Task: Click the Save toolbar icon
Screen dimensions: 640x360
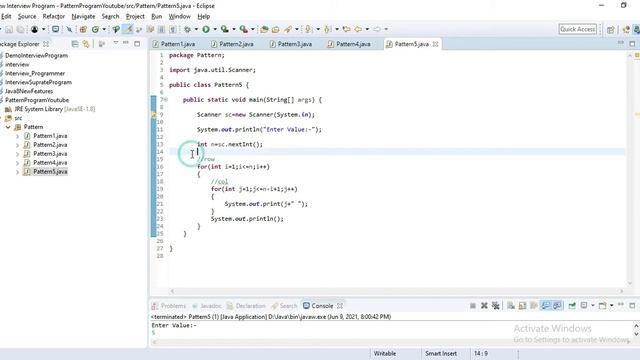Action: 9,29
